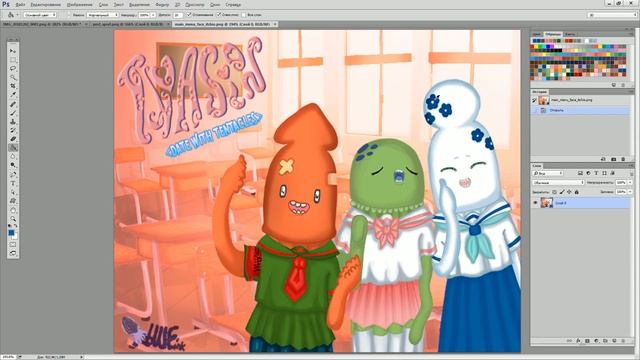Select the Blur tool
Viewport: 640px width, 360px height.
coord(13,156)
